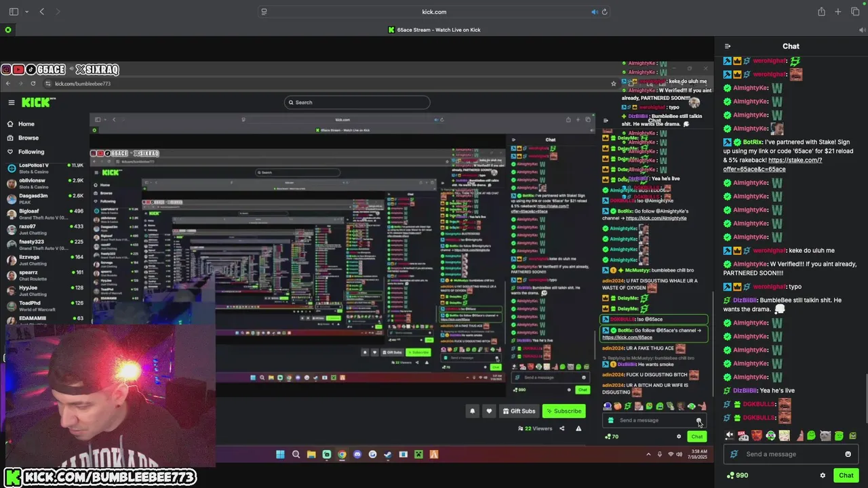Open the emoji picker in the main chat input
The width and height of the screenshot is (868, 488).
(x=848, y=454)
